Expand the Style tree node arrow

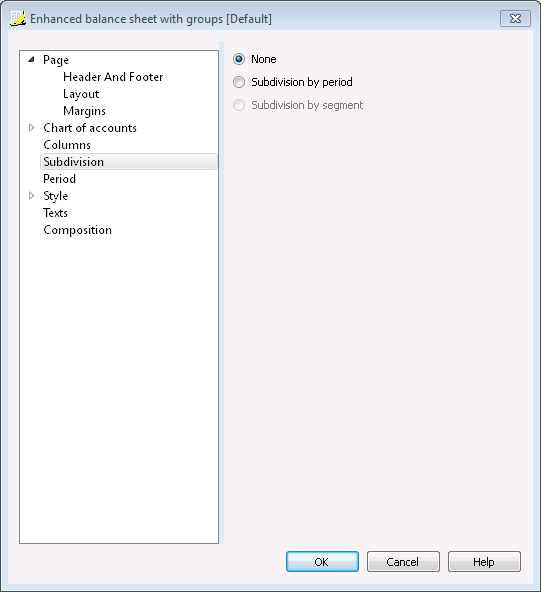coord(32,196)
